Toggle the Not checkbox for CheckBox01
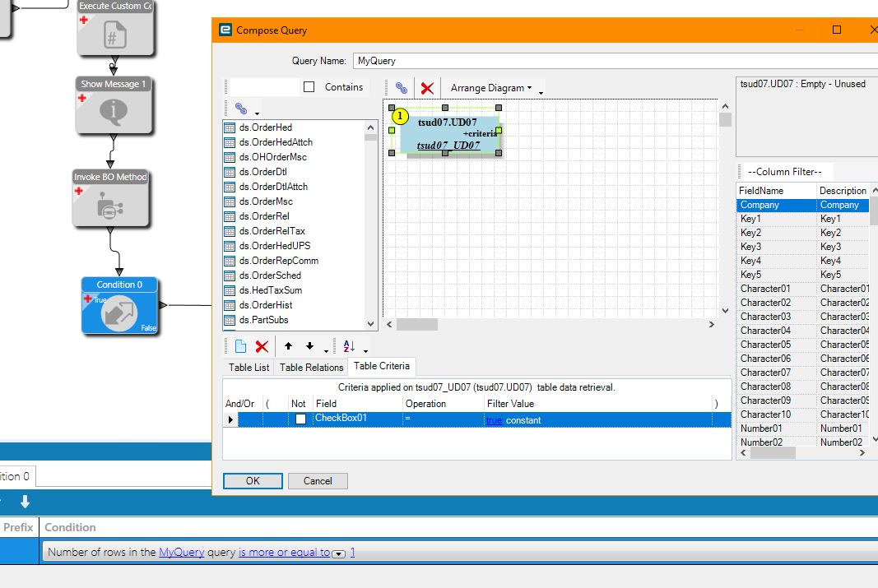This screenshot has height=588, width=878. 300,419
